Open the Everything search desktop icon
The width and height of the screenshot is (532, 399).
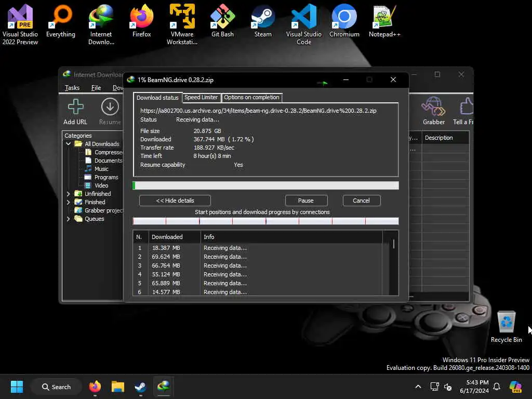click(61, 21)
